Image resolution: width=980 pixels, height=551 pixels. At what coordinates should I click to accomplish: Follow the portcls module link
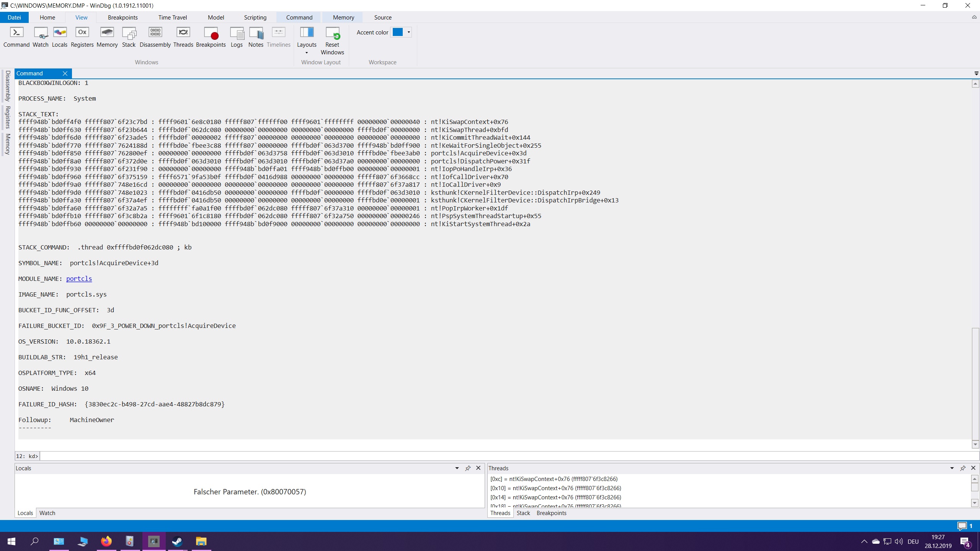click(x=79, y=279)
